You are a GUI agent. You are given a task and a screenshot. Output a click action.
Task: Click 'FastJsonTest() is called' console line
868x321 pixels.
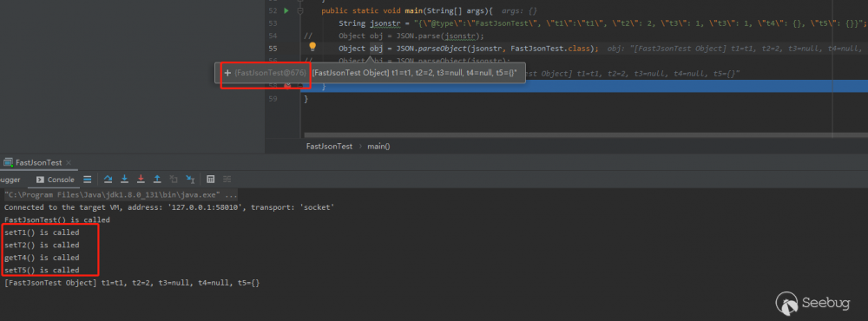57,219
